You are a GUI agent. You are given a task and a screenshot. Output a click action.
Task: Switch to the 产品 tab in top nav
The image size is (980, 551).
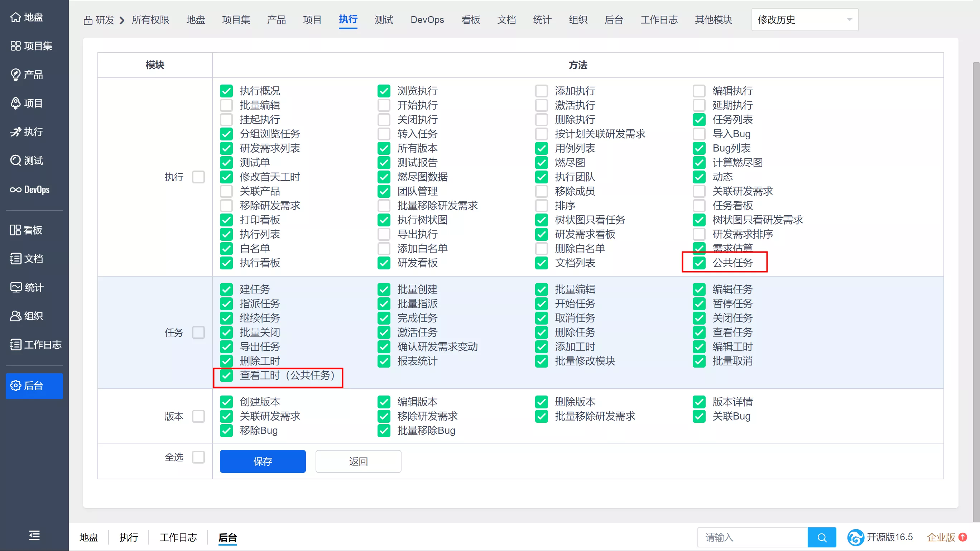[x=277, y=20]
